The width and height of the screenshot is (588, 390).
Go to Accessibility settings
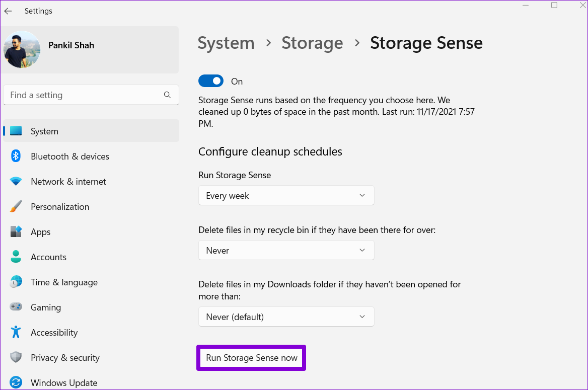91,332
